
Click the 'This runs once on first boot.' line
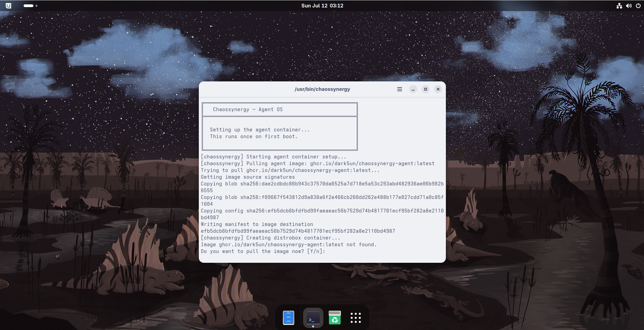[x=254, y=136]
